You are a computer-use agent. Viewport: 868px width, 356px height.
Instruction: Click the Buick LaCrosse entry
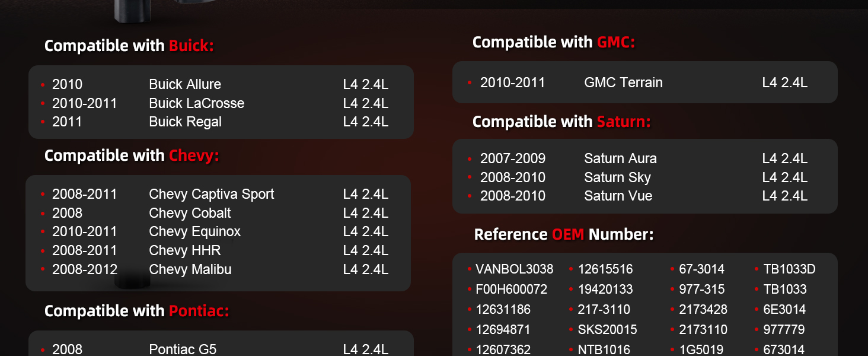click(x=196, y=103)
